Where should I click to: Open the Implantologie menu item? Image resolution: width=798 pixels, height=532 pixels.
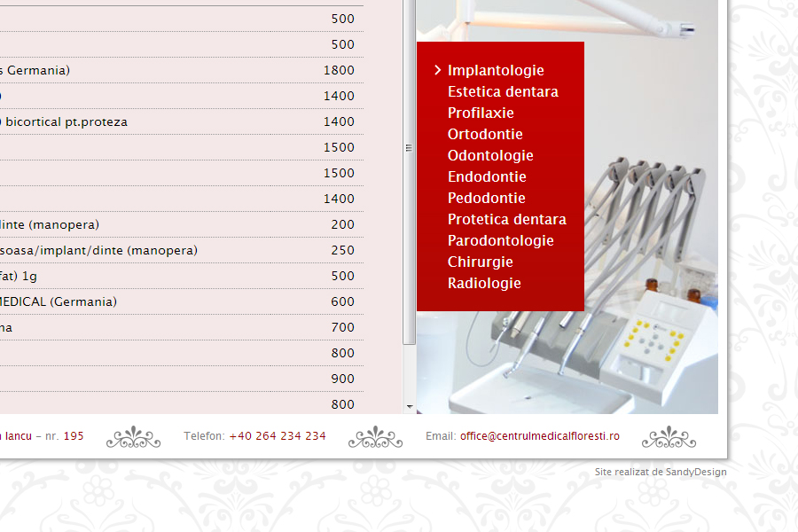[496, 70]
